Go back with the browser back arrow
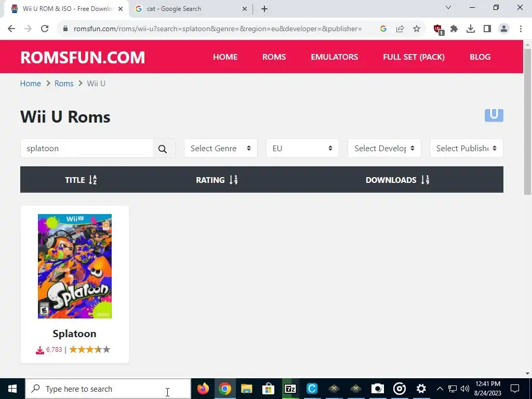 coord(11,29)
